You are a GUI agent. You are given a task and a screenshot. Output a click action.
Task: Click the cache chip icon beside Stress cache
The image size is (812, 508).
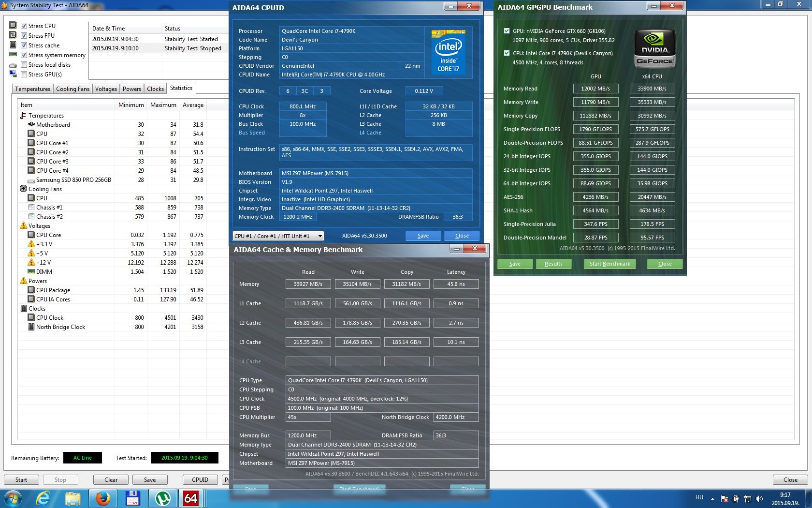(x=13, y=45)
